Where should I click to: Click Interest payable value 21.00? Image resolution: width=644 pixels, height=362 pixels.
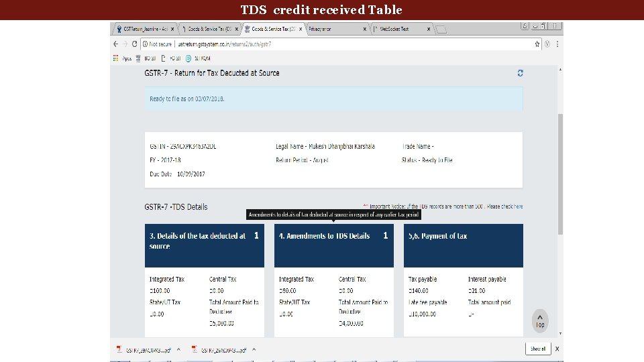[x=476, y=290]
